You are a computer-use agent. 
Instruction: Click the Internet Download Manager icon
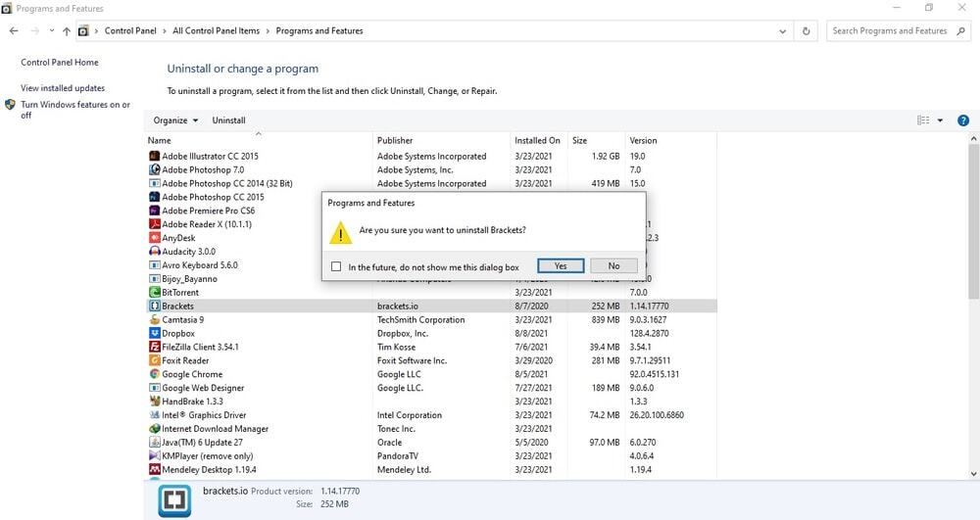[155, 429]
